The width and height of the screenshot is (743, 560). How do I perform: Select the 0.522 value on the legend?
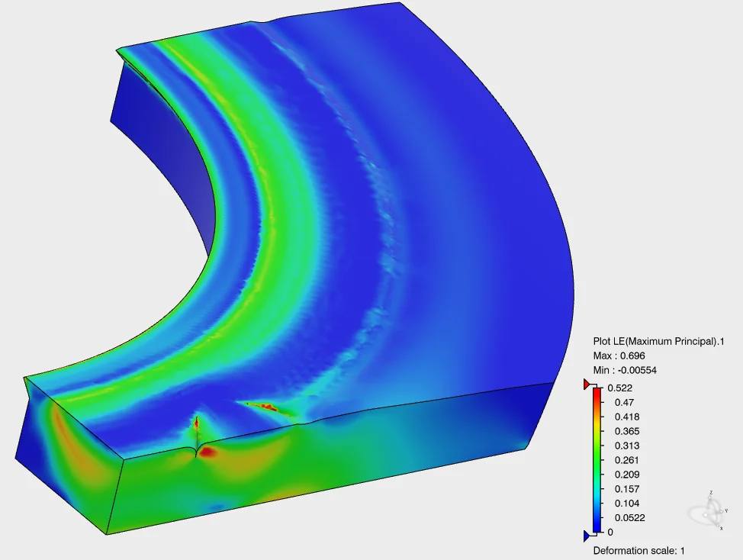[619, 388]
